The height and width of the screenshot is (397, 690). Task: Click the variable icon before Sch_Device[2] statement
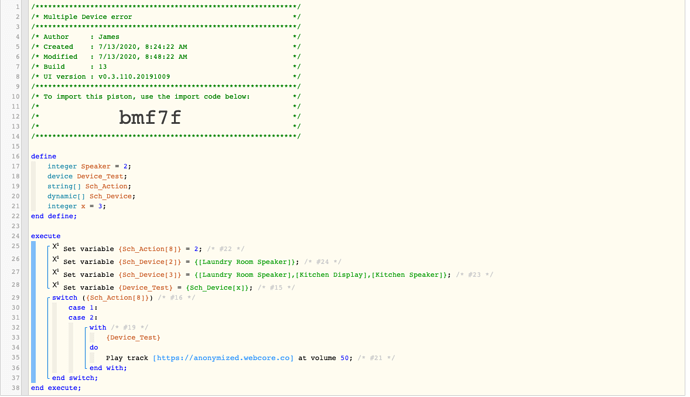click(x=55, y=259)
